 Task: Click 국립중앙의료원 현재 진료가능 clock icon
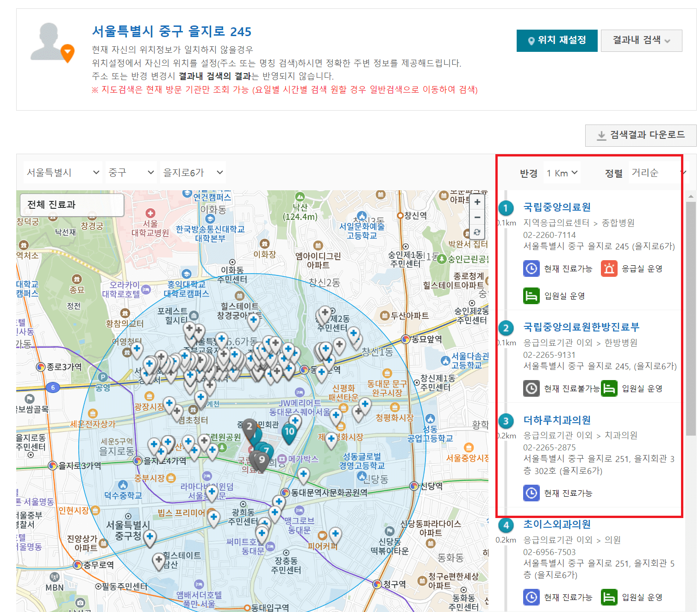coord(531,269)
